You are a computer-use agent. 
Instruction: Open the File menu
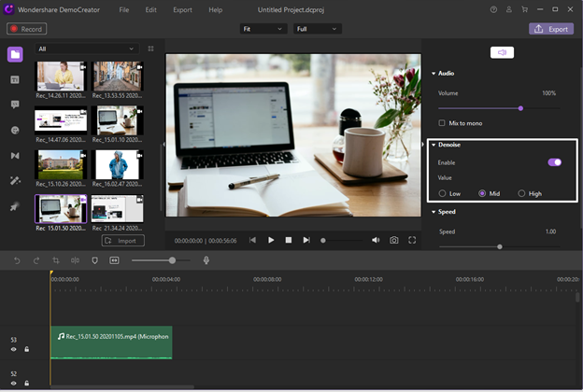pos(124,9)
